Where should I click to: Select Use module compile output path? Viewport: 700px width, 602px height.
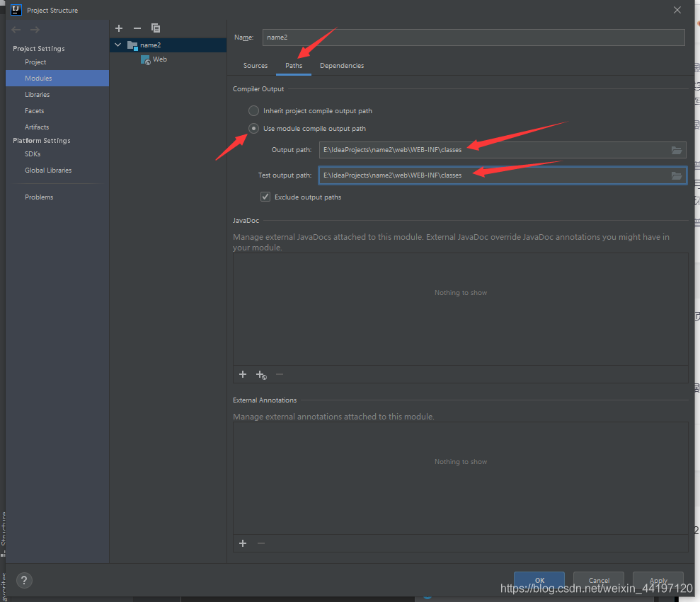point(253,129)
